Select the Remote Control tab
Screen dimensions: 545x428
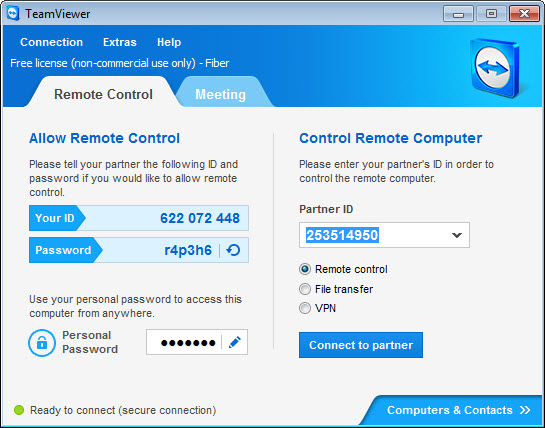103,94
